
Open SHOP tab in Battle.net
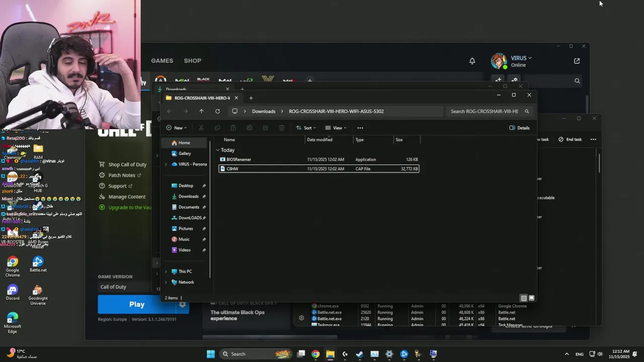(x=193, y=60)
